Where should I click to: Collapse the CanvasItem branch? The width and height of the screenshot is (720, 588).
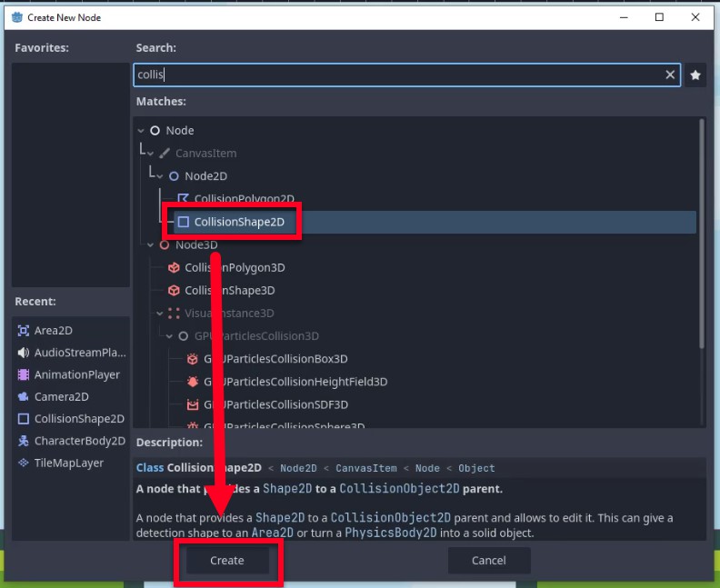tap(151, 154)
